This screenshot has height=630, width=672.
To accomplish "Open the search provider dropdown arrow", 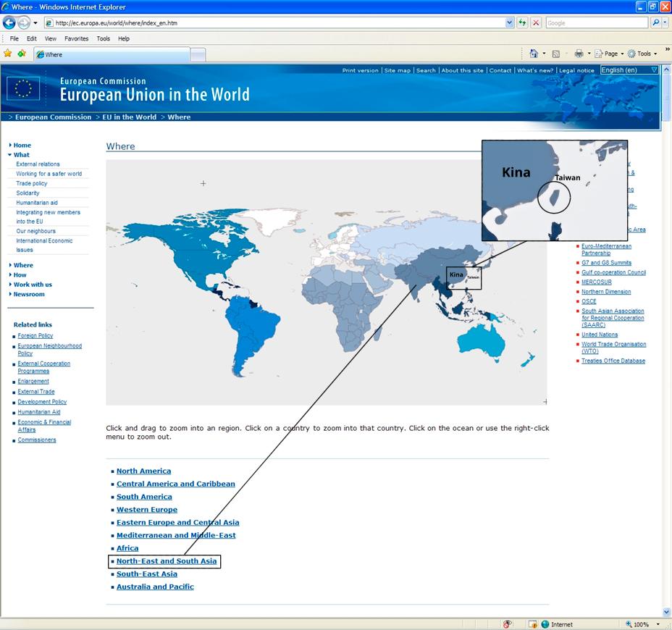I will (665, 22).
